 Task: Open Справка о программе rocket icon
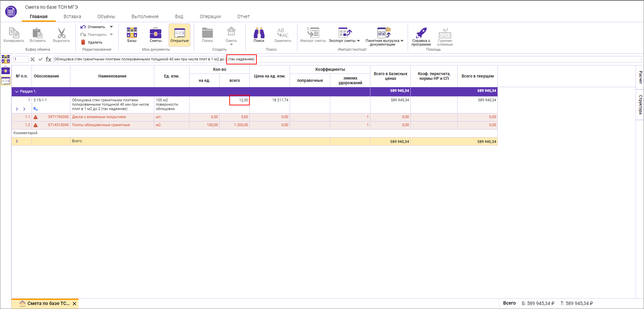(x=421, y=33)
